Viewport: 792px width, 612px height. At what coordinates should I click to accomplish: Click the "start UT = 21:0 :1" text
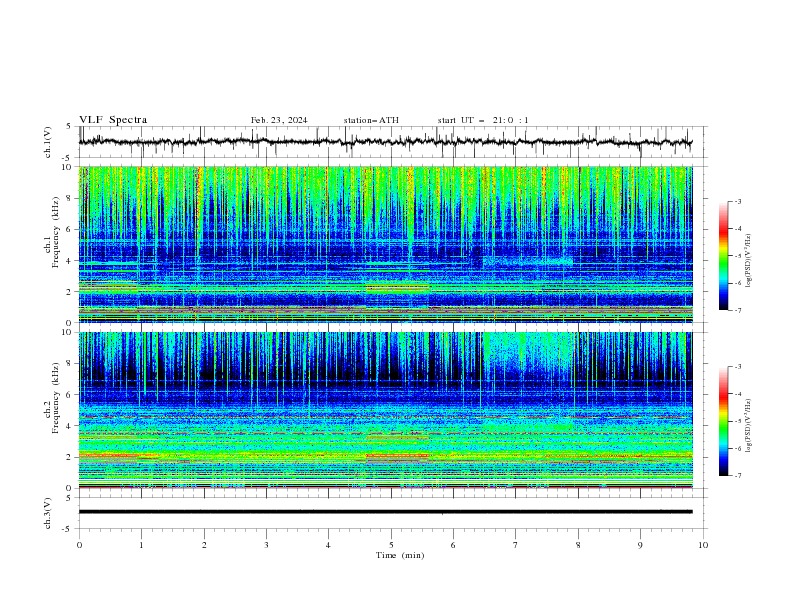[x=483, y=120]
